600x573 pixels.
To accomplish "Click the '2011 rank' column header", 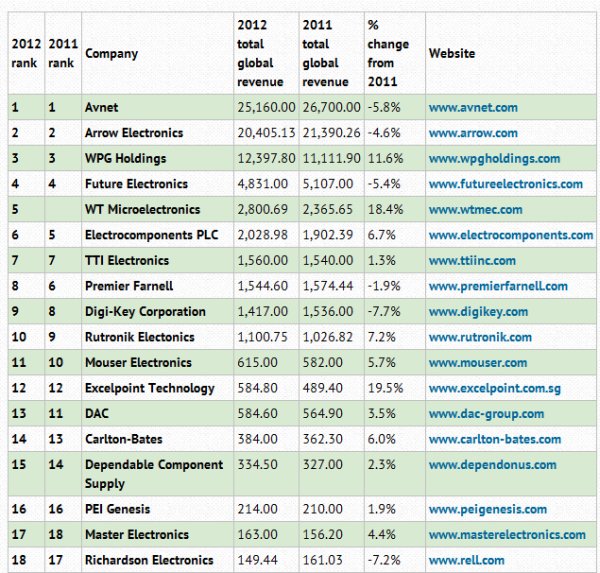I will point(63,53).
